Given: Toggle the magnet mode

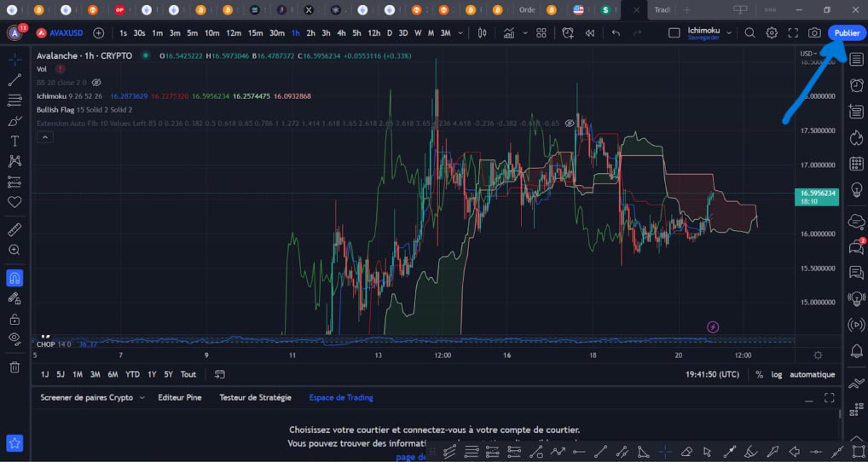Looking at the screenshot, I should click(14, 277).
